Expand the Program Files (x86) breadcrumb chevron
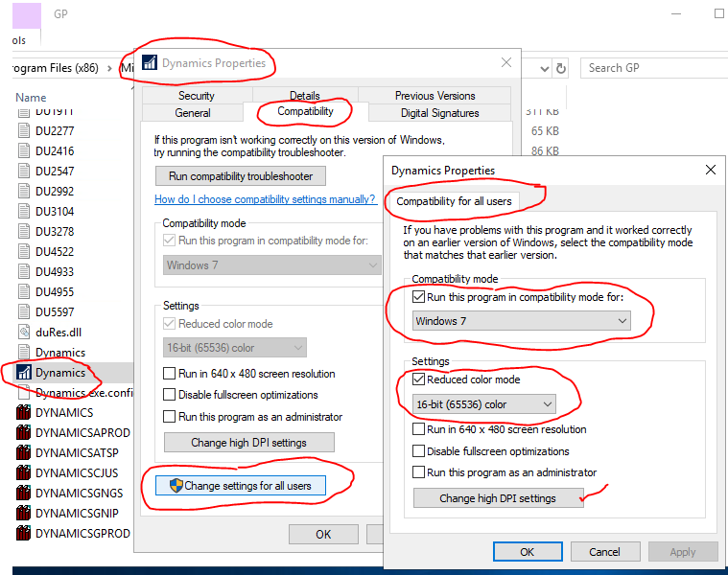Screen dimensions: 728x575 pyautogui.click(x=109, y=69)
